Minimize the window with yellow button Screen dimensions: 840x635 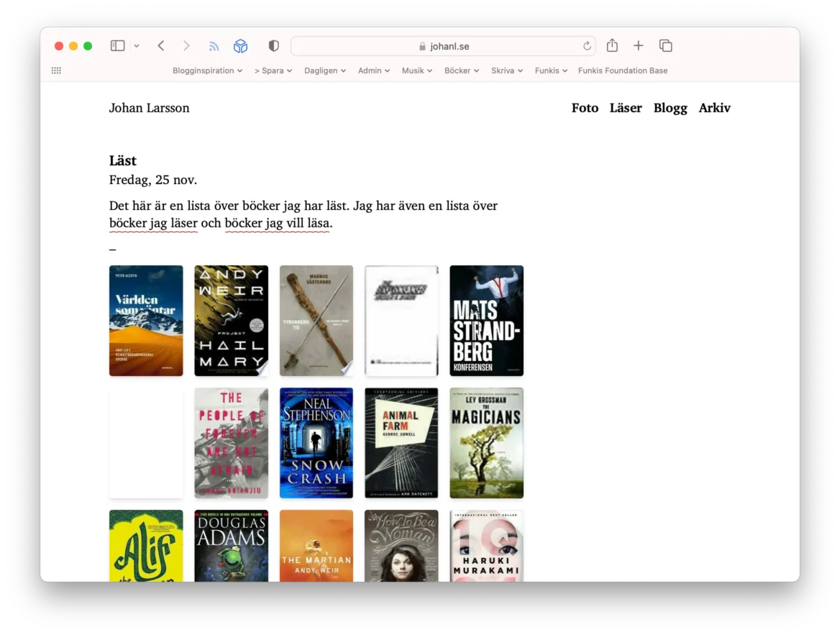click(73, 46)
